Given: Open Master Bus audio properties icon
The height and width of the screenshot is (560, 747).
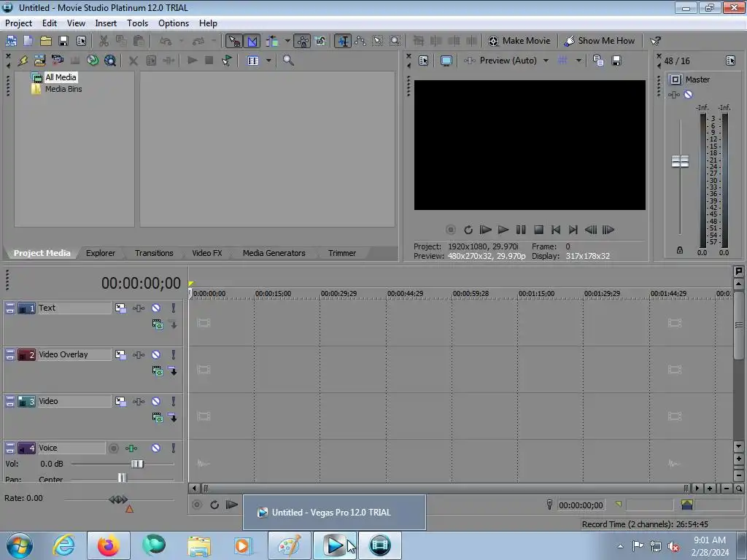Looking at the screenshot, I should pos(730,61).
